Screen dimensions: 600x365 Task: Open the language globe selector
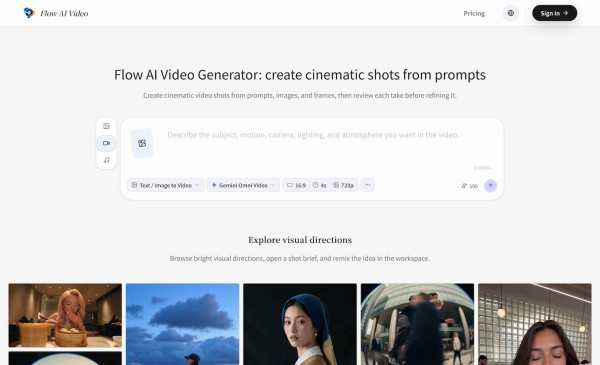point(511,13)
